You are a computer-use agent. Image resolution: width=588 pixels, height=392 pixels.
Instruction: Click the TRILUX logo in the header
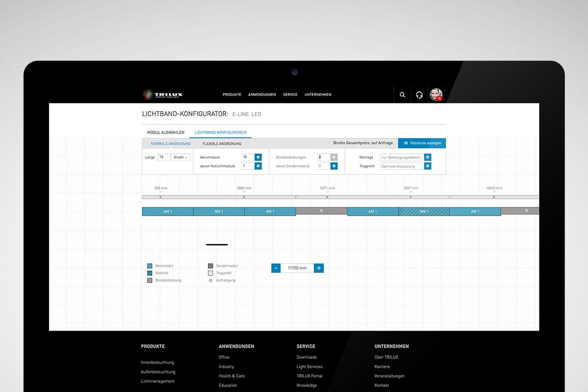[163, 94]
